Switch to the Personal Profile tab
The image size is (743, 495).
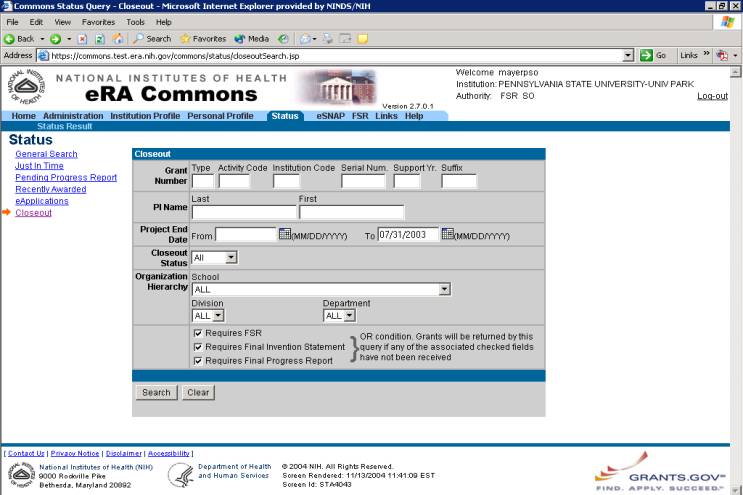point(220,116)
